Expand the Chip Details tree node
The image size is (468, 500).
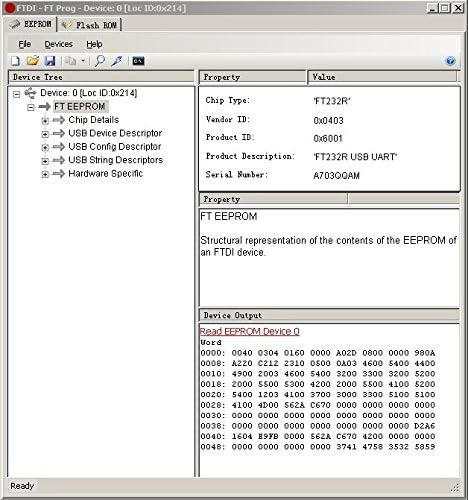(x=45, y=121)
